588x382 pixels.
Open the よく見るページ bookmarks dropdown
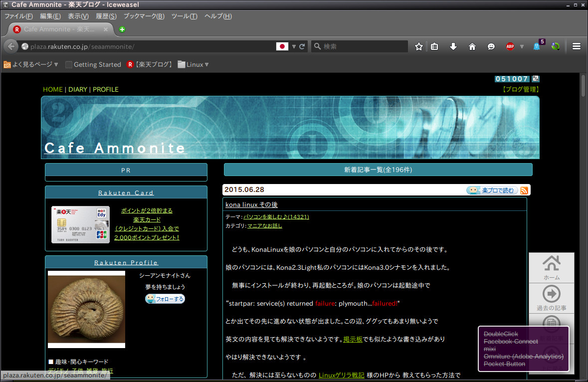tap(31, 64)
